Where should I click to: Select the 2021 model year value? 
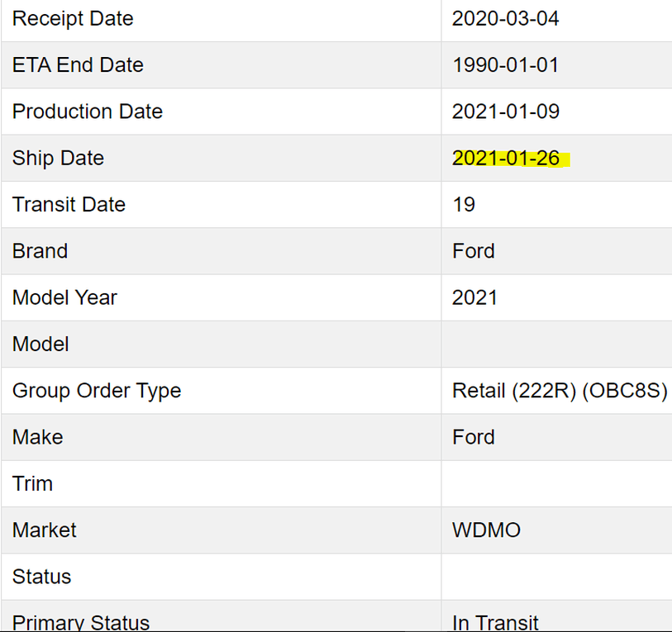coord(474,297)
